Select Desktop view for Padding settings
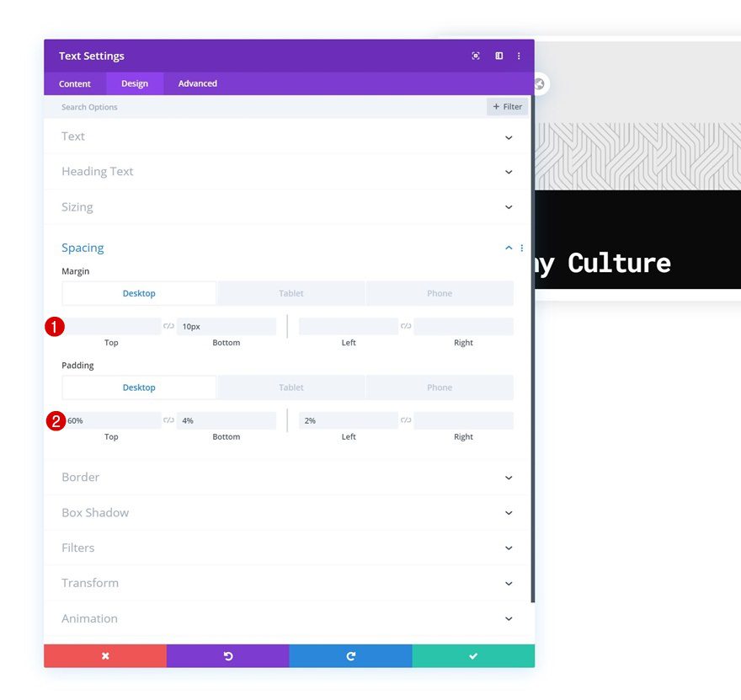741x700 pixels. click(x=138, y=387)
